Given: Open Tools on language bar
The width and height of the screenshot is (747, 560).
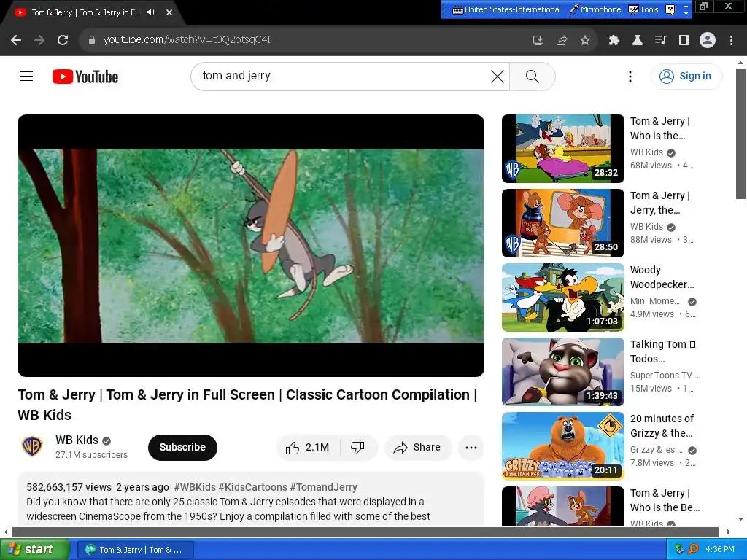Looking at the screenshot, I should click(x=643, y=9).
